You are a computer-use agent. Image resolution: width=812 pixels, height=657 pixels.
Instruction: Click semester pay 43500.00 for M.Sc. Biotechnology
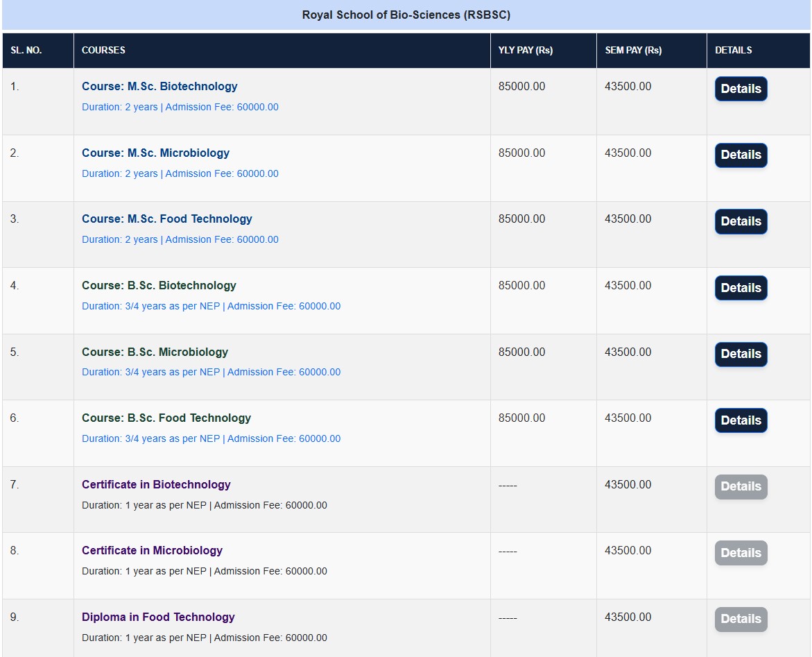[x=628, y=87]
